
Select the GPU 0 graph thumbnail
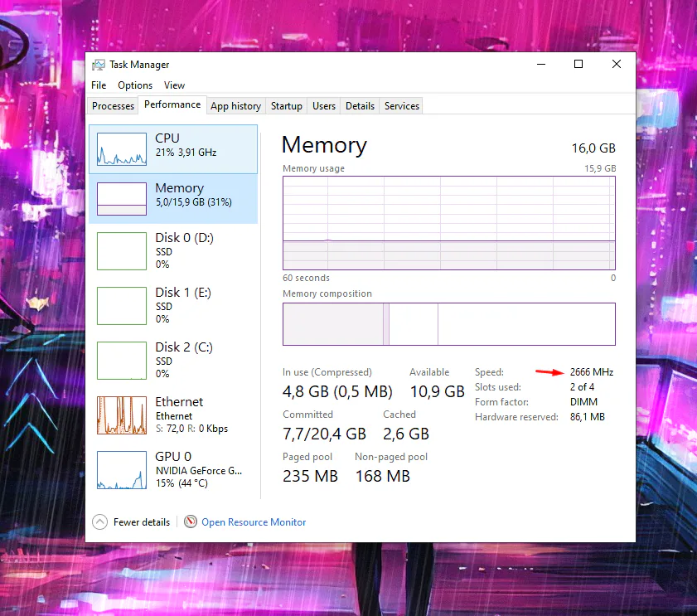click(122, 470)
